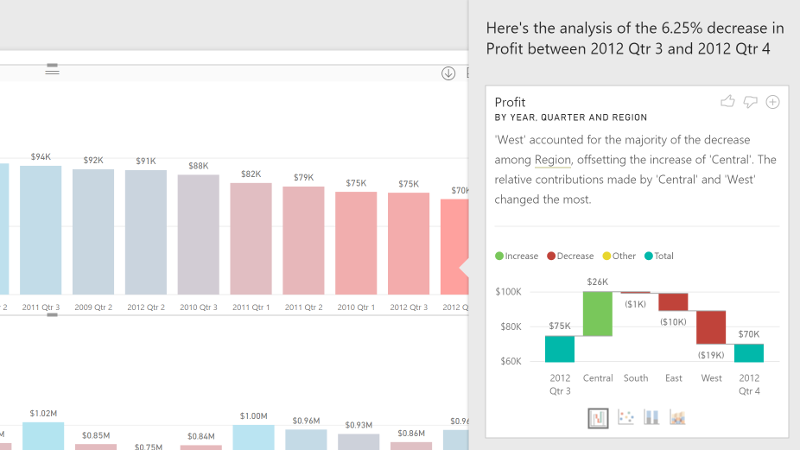Click the underlined Region link in description
This screenshot has height=450, width=800.
pyautogui.click(x=552, y=159)
